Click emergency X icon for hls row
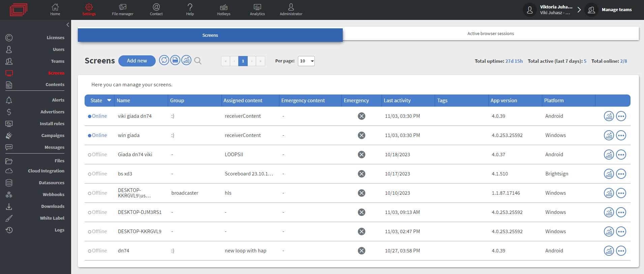The width and height of the screenshot is (644, 274). (x=362, y=193)
